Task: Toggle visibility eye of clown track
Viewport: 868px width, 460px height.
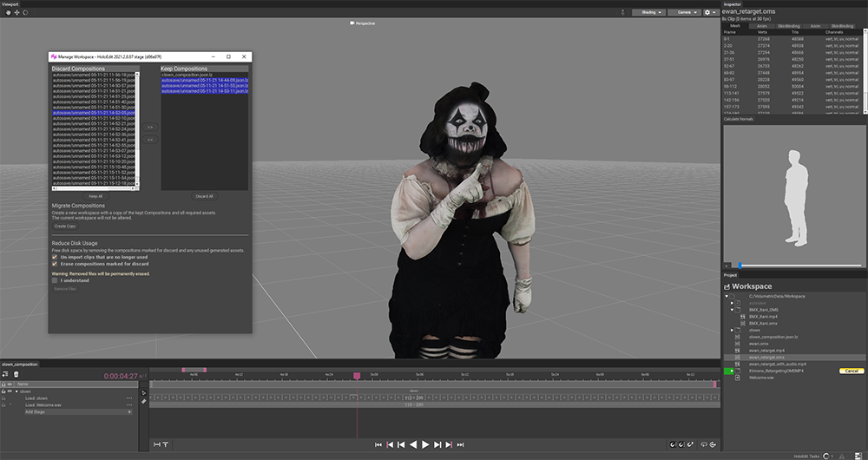Action: 10,391
